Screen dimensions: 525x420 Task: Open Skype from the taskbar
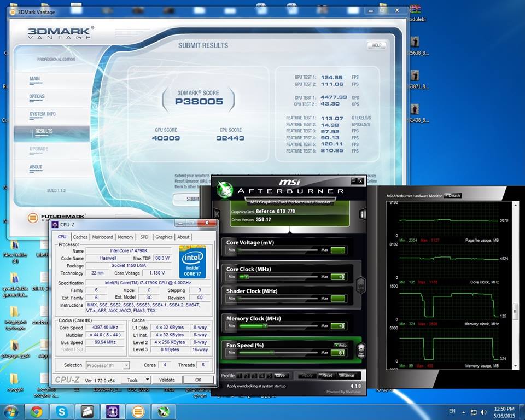(x=62, y=411)
